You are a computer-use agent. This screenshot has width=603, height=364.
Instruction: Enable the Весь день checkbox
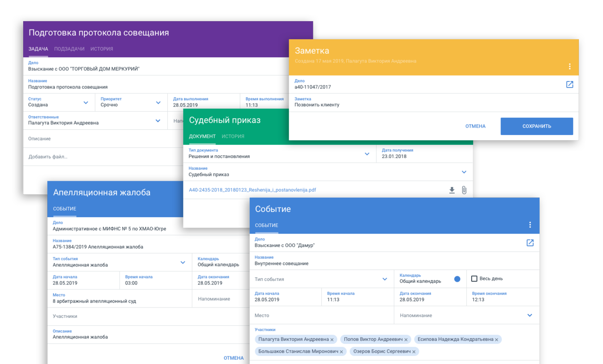474,278
